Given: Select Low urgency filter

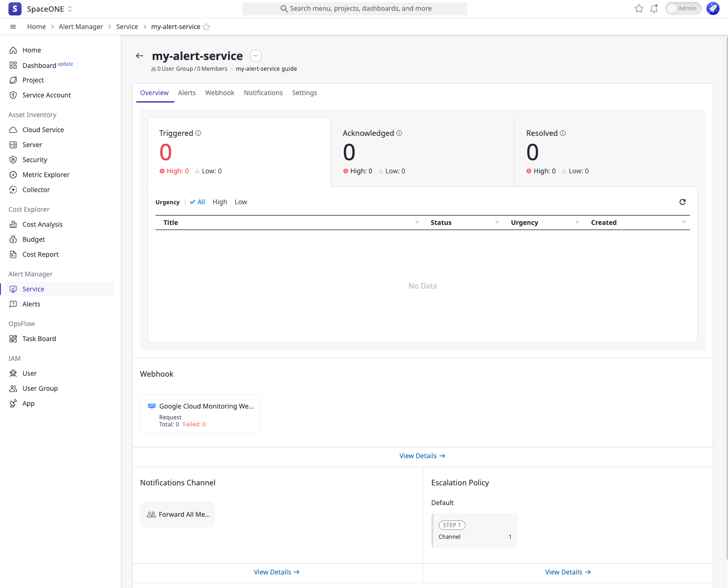Looking at the screenshot, I should [x=241, y=202].
